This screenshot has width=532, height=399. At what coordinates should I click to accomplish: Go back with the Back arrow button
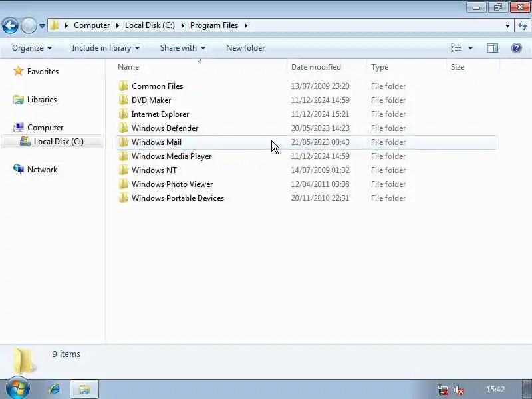pos(10,25)
